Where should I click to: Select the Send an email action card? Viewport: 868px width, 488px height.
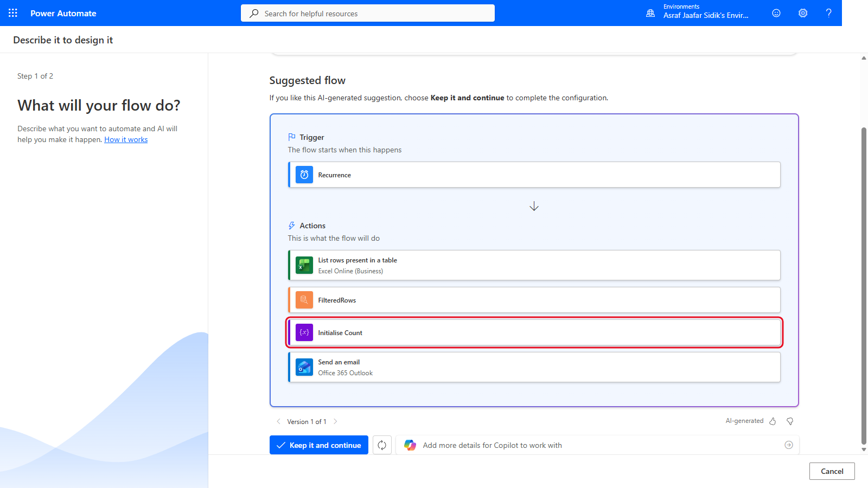tap(534, 367)
